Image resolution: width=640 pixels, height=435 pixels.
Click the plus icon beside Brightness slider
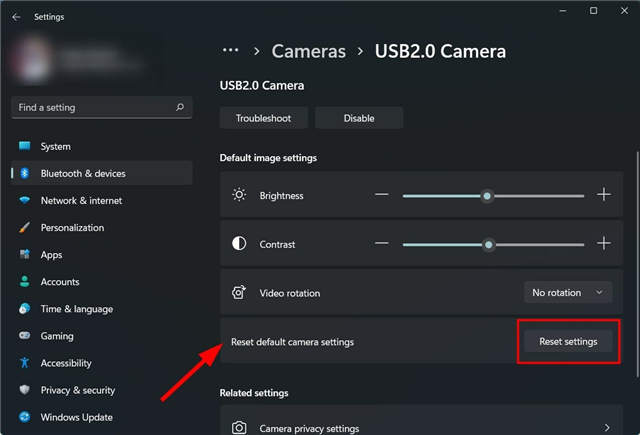pyautogui.click(x=604, y=195)
